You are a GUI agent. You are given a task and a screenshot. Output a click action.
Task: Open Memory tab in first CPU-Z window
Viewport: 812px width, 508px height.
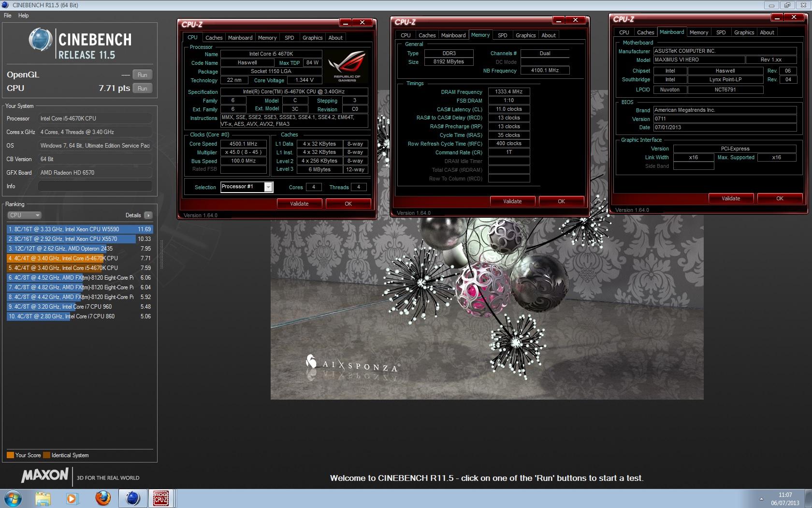[267, 38]
